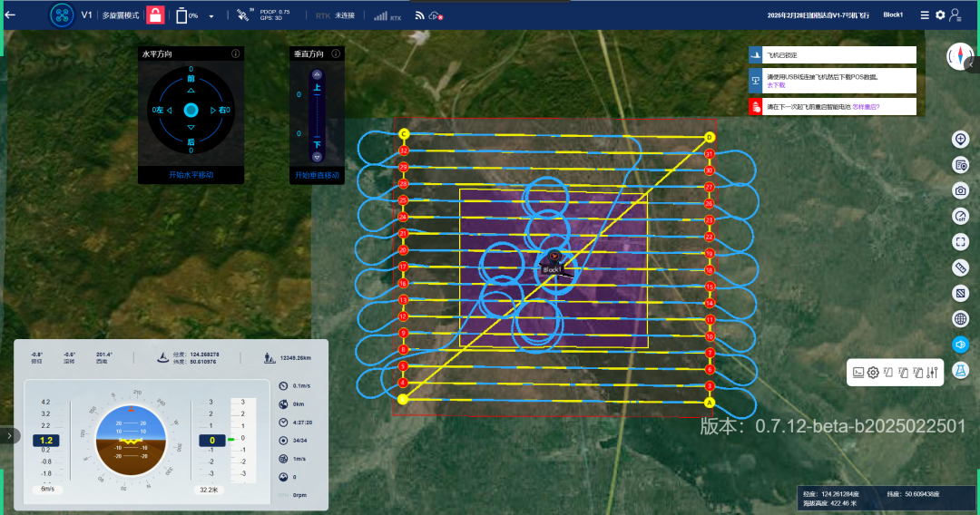Click the fullscreen frame icon in right sidebar
Screen dimensions: 980x515
coord(961,242)
